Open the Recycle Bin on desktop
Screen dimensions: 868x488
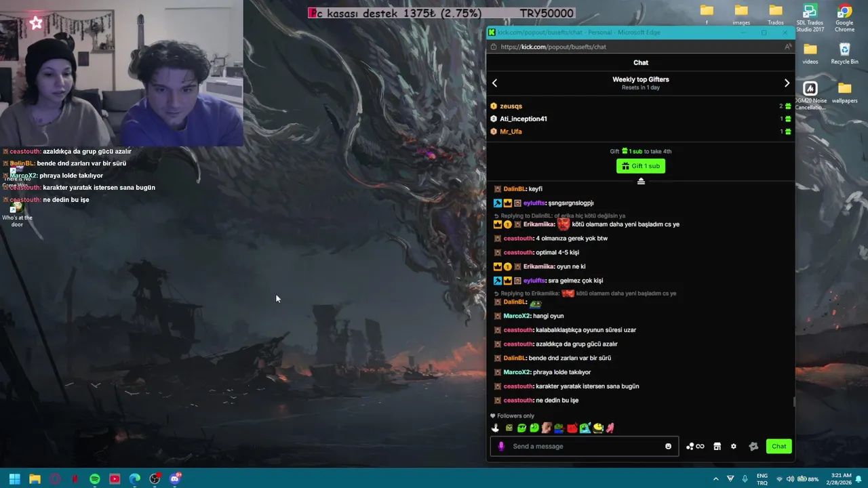[844, 54]
